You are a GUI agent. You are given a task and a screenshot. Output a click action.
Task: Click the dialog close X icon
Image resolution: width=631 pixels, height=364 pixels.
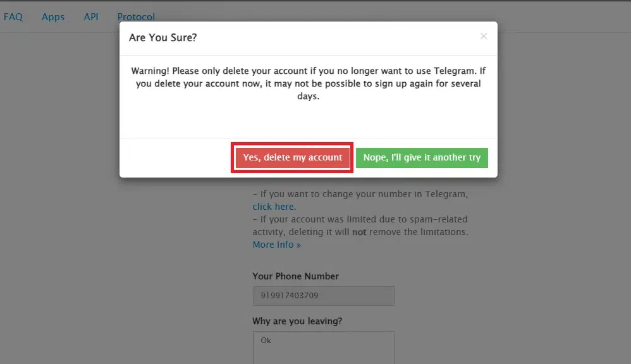484,36
